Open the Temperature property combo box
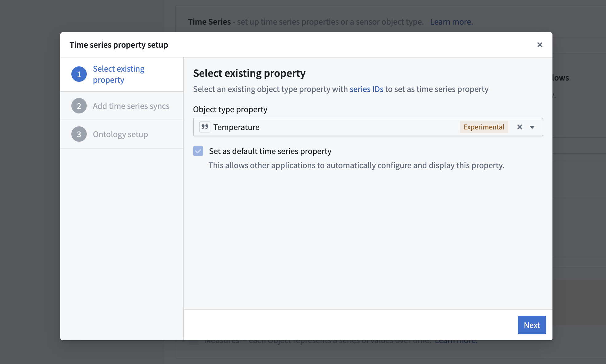Viewport: 606px width, 364px height. point(368,127)
